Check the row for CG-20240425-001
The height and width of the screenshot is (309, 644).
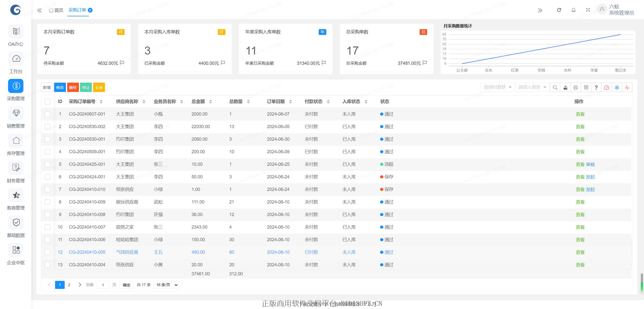pos(48,164)
